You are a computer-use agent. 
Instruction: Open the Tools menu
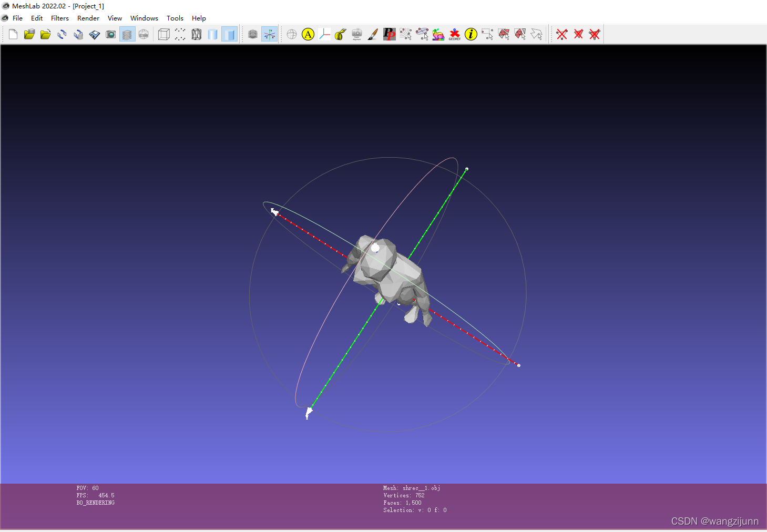click(x=175, y=18)
